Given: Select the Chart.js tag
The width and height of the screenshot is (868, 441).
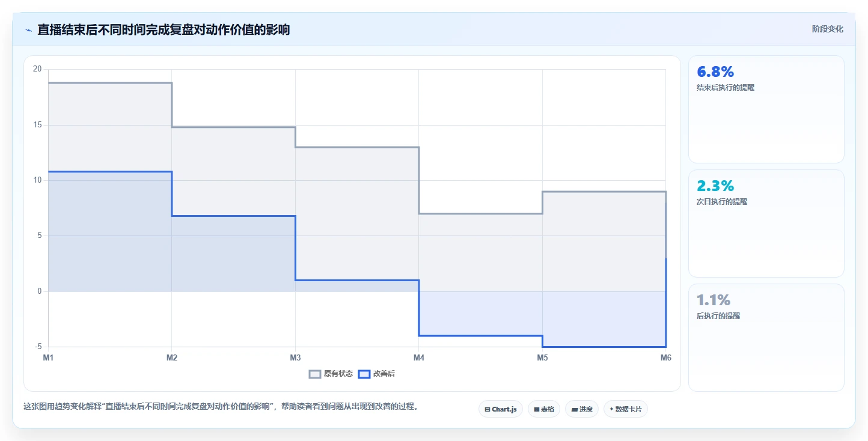Looking at the screenshot, I should (501, 409).
